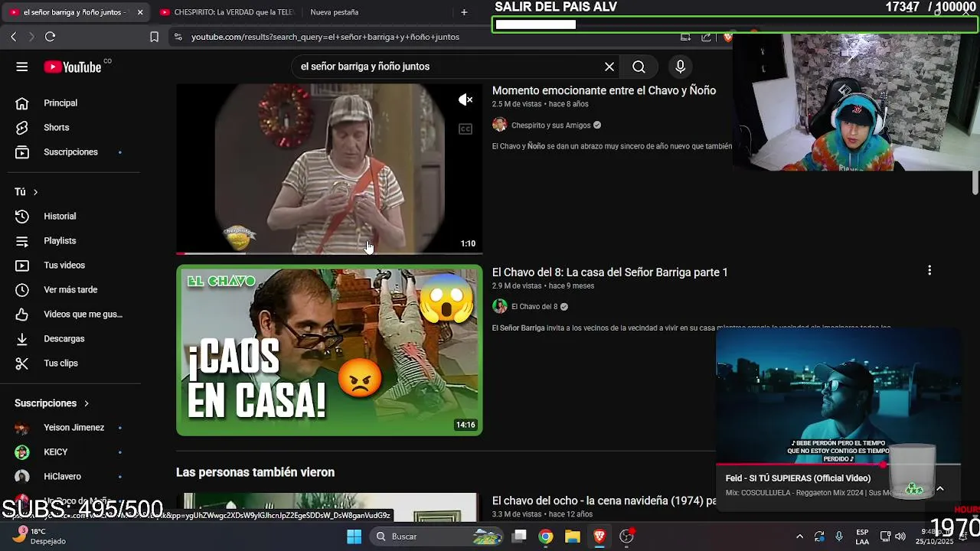Click the Chespirito y sus Amigos avatar
Screen dimensions: 980x551
pyautogui.click(x=499, y=125)
